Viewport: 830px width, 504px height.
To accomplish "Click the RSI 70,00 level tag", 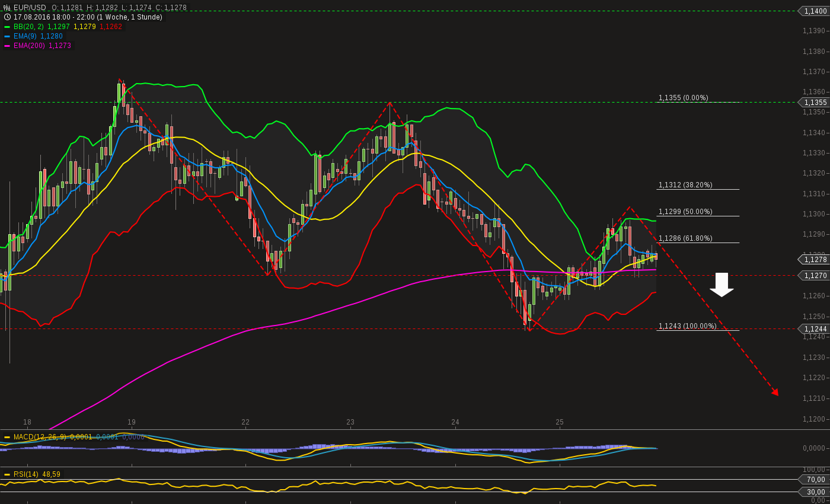I will 814,479.
